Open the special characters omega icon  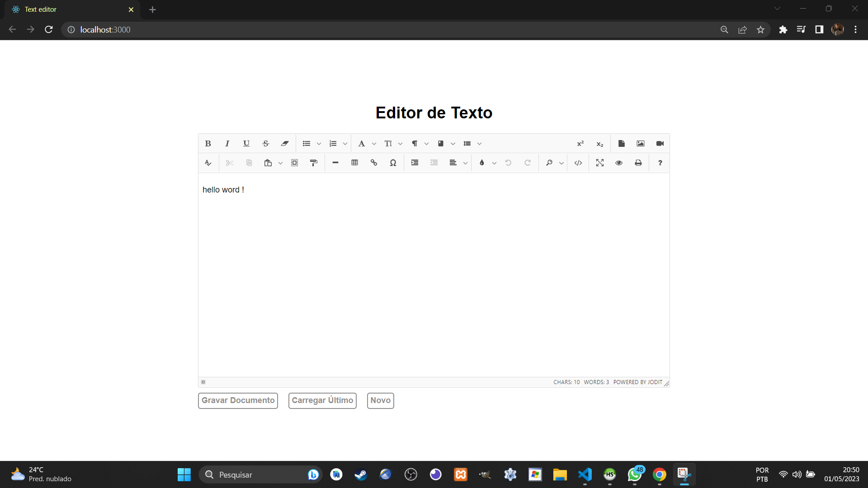393,163
